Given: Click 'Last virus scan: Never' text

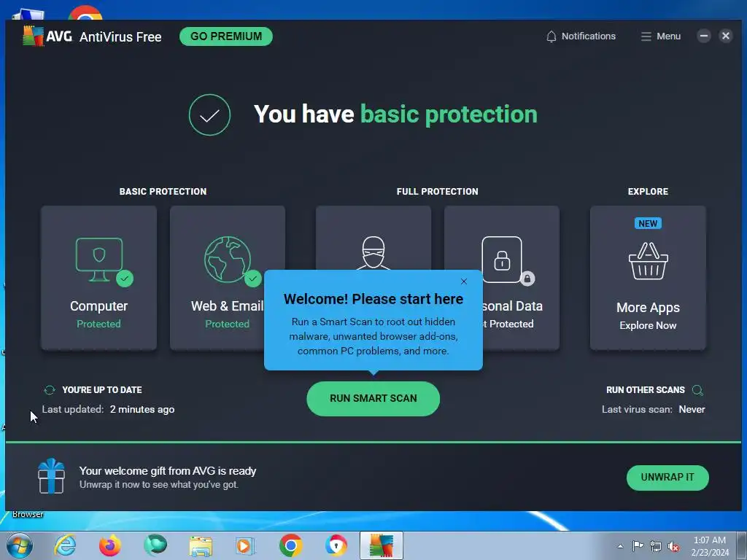Looking at the screenshot, I should (x=653, y=410).
